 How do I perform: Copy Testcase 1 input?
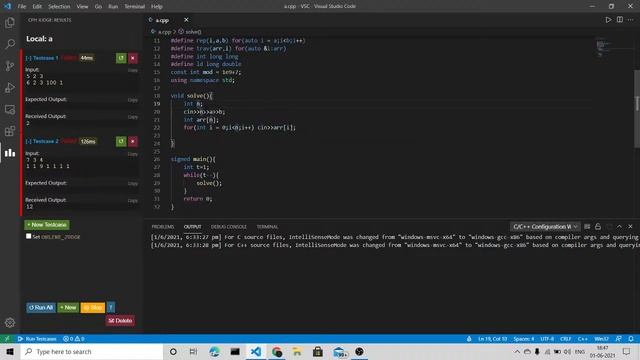[x=133, y=70]
